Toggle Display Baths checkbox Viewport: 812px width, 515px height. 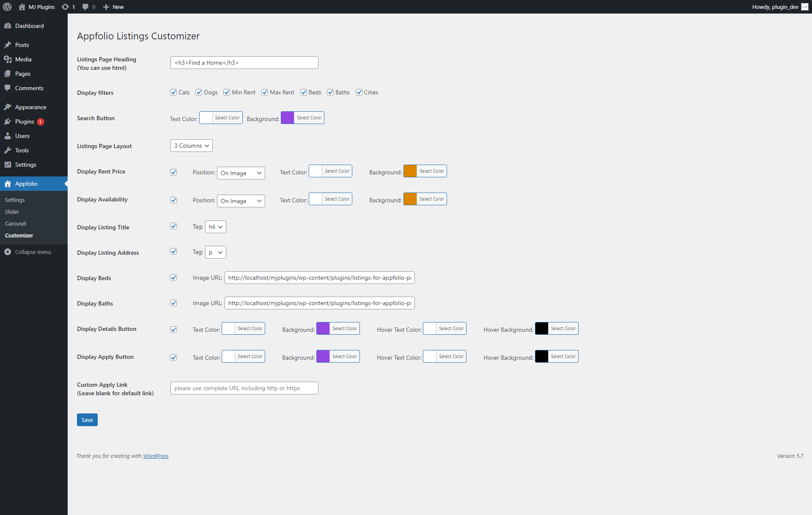click(173, 303)
